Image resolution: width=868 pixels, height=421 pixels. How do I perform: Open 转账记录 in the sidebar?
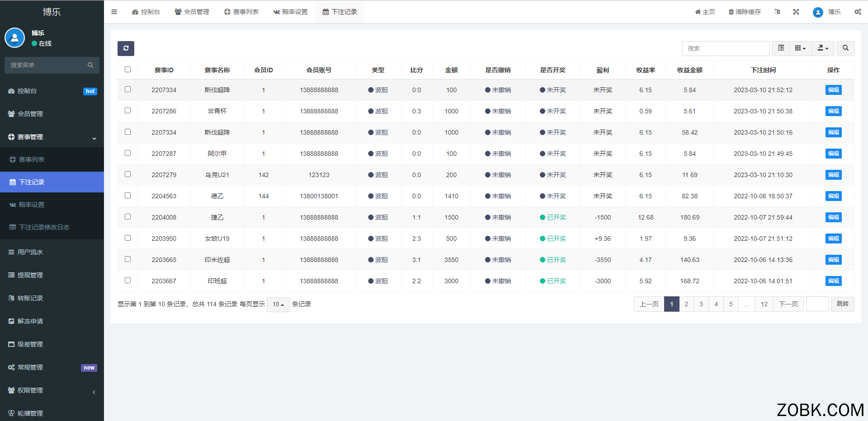click(x=52, y=298)
